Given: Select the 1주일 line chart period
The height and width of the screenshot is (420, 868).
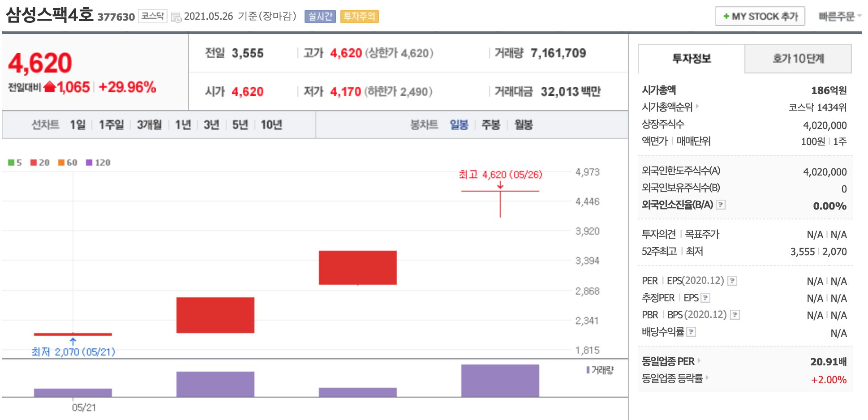Looking at the screenshot, I should 111,124.
